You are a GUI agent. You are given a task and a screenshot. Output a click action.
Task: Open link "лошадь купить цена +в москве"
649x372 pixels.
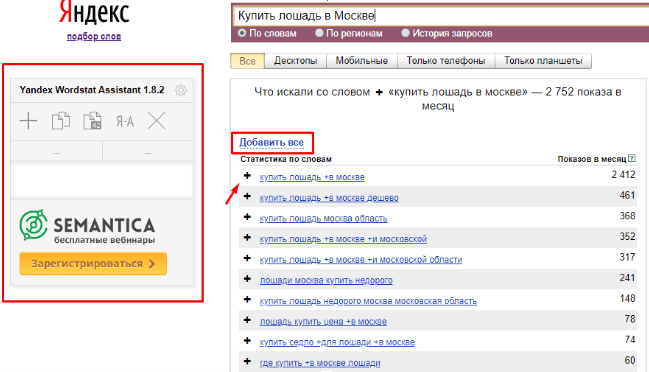pyautogui.click(x=323, y=322)
